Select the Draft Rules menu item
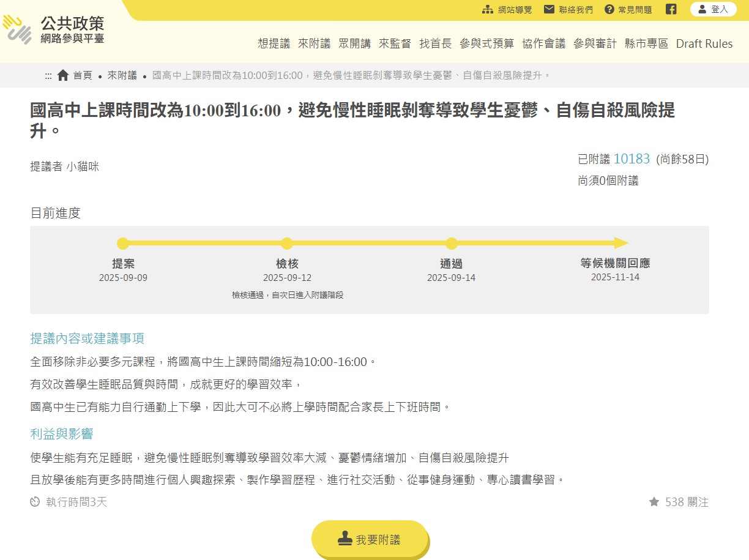749x560 pixels. click(704, 43)
